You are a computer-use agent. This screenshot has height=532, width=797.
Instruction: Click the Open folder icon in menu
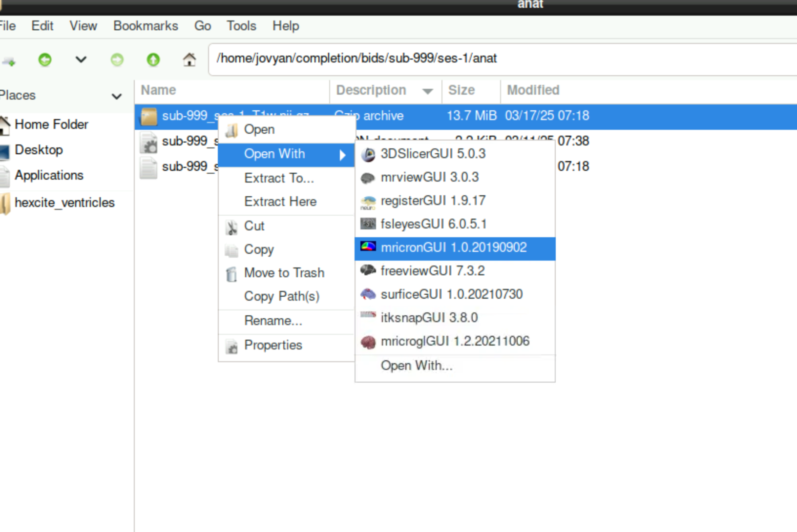click(x=231, y=130)
